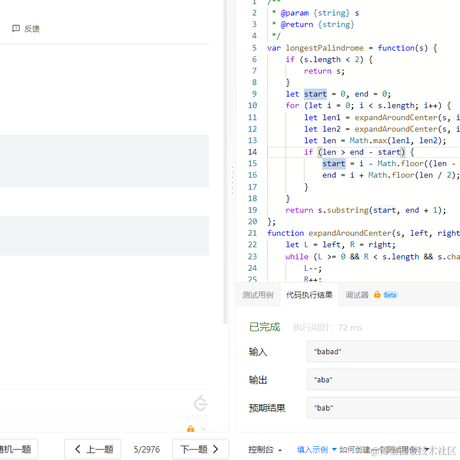460x460 pixels.
Task: Click the 输入 field showing "babad"
Action: coord(383,351)
